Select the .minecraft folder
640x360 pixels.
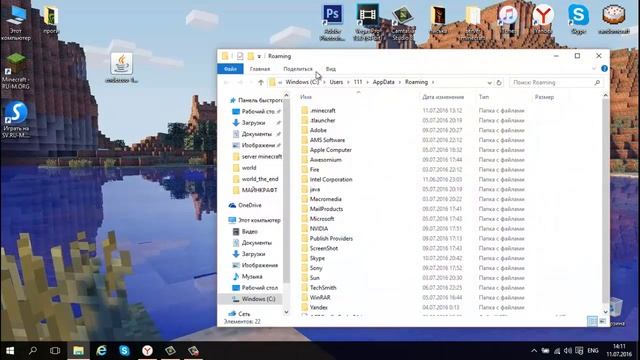click(322, 111)
